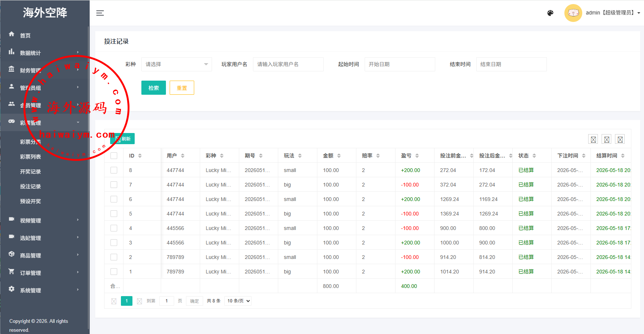Open the 结束日期 end date field
The image size is (644, 334).
point(512,64)
